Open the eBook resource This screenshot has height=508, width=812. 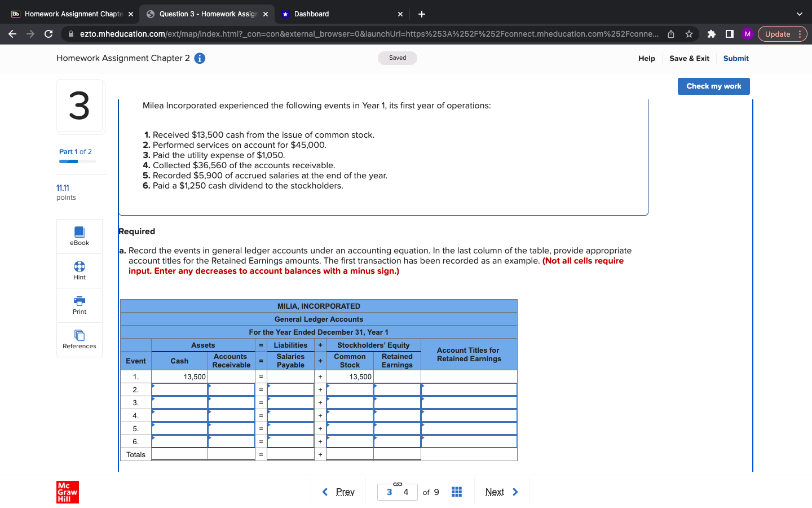tap(79, 236)
